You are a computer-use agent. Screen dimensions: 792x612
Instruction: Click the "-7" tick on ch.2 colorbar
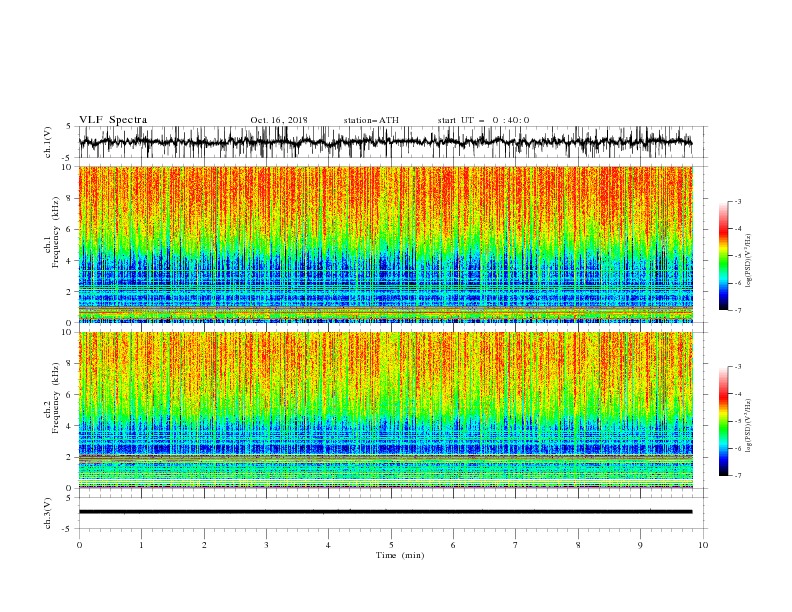pos(737,476)
